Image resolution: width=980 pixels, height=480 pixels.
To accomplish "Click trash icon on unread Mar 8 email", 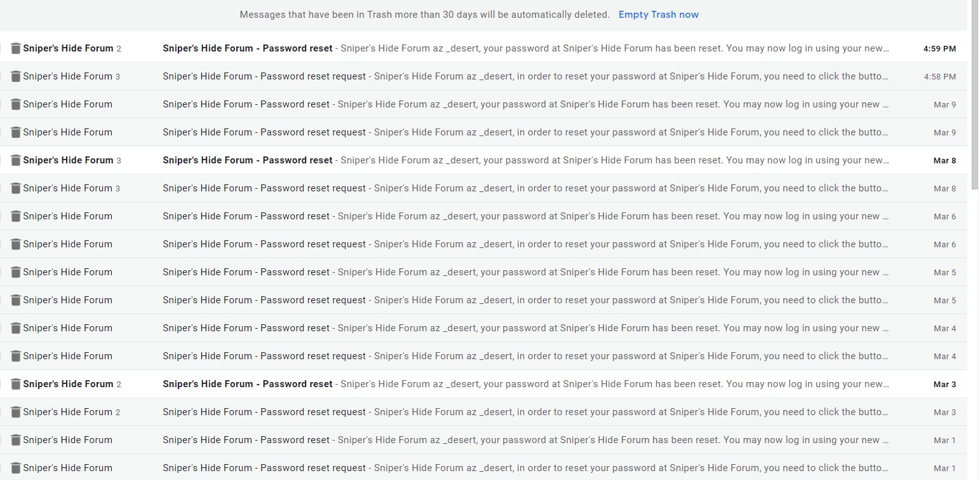I will click(x=16, y=160).
